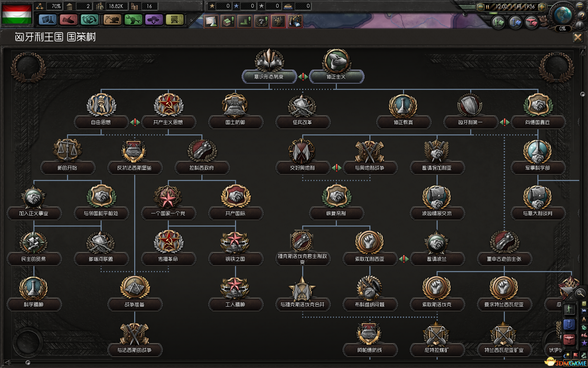588x368 pixels.
Task: Increase game speed with the plus button
Action: 542,7
